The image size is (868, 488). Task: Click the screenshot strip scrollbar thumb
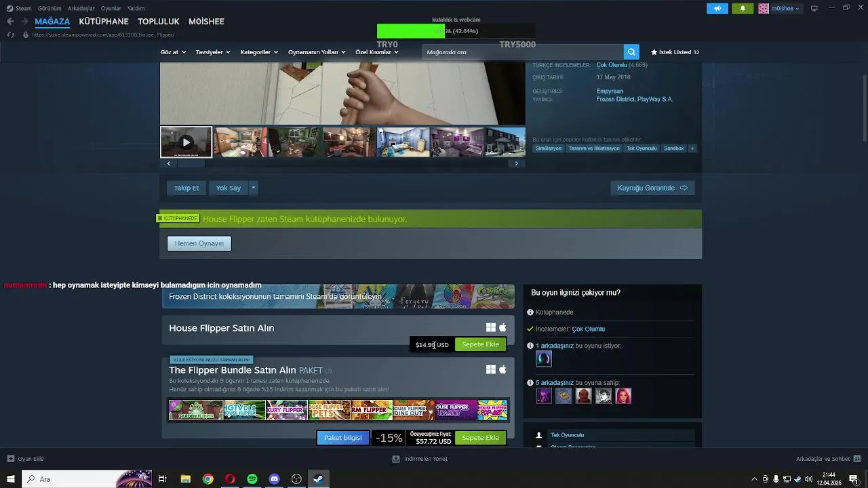click(191, 163)
